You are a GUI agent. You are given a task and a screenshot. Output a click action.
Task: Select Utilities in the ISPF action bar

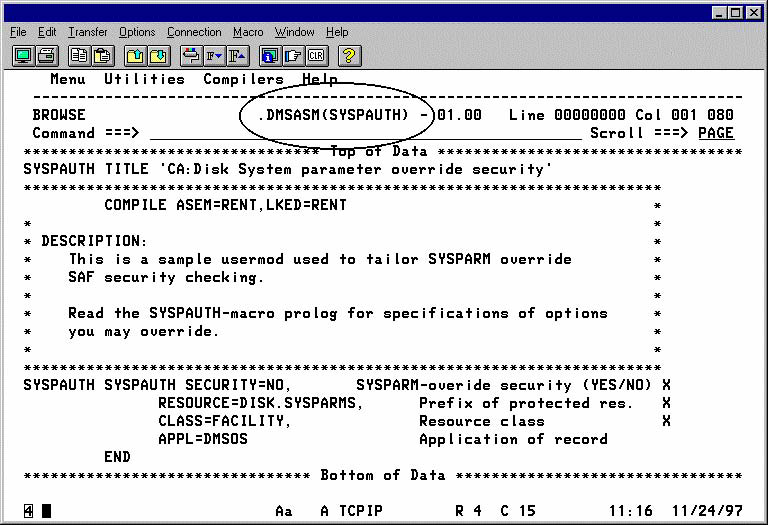pyautogui.click(x=144, y=79)
